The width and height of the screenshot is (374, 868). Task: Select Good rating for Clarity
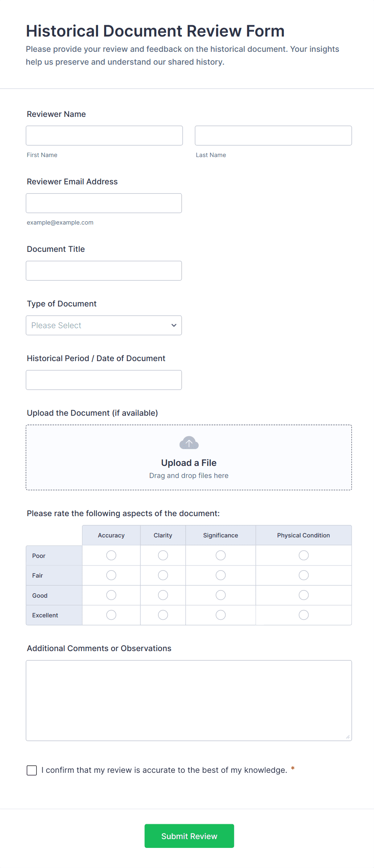[162, 595]
